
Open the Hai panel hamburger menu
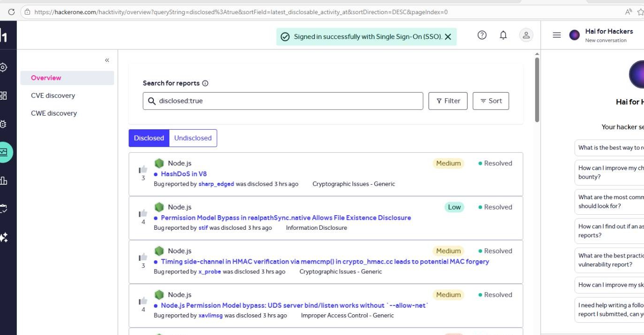(557, 35)
